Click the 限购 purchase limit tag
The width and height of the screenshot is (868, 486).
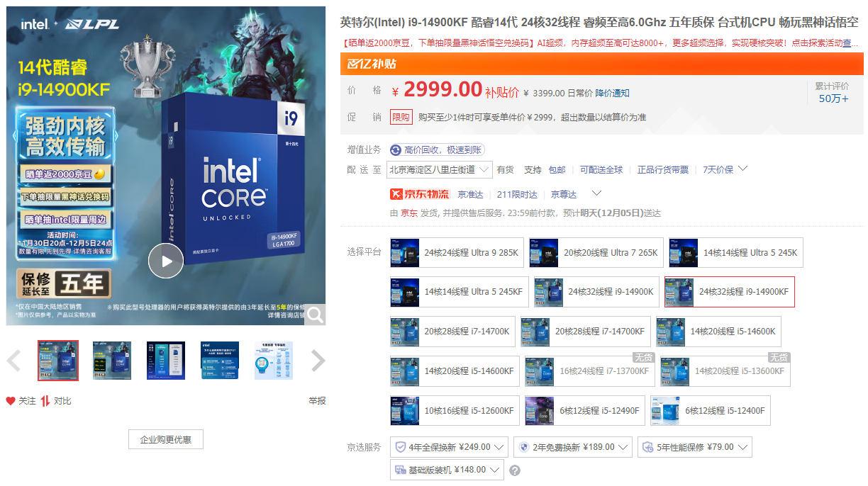[x=401, y=118]
